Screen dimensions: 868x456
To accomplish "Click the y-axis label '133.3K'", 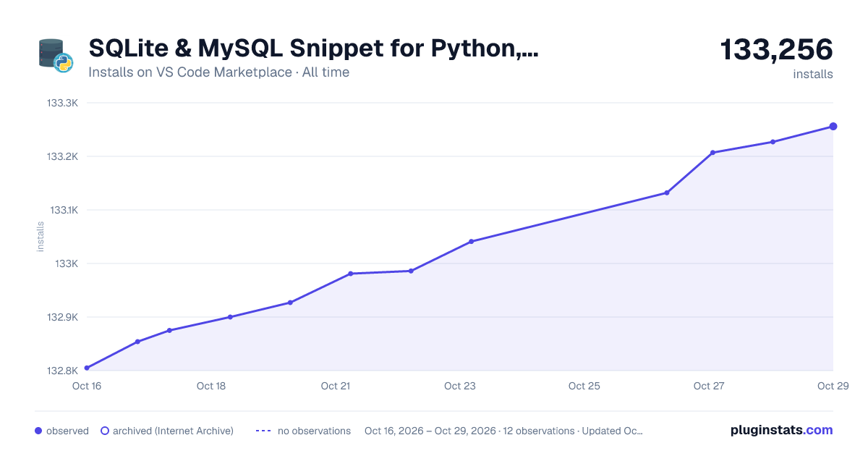I will point(62,103).
